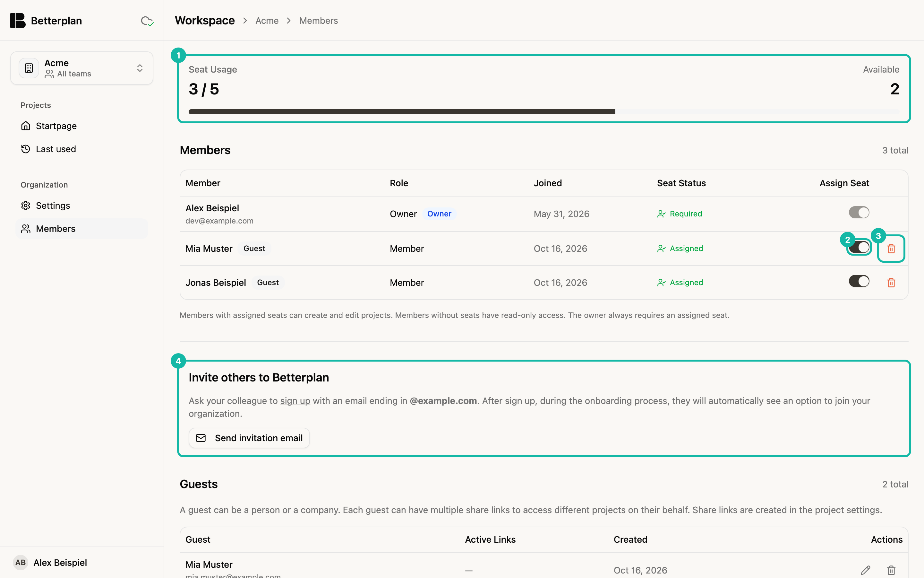Click the 3 / 5 seat usage count

[203, 89]
